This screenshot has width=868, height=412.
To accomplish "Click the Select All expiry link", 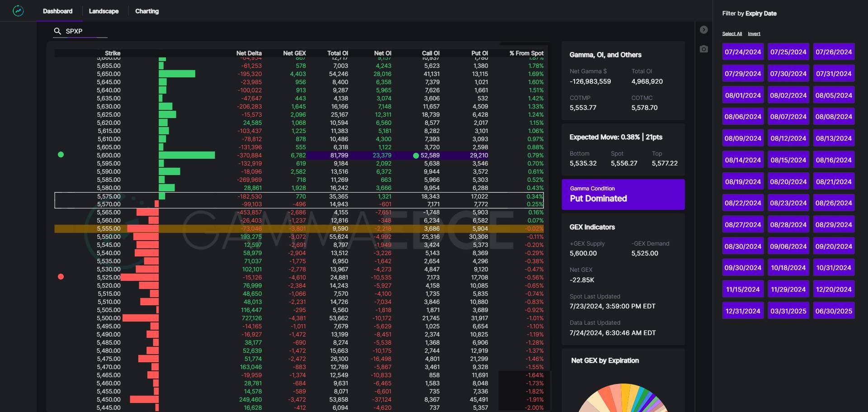I will point(732,34).
